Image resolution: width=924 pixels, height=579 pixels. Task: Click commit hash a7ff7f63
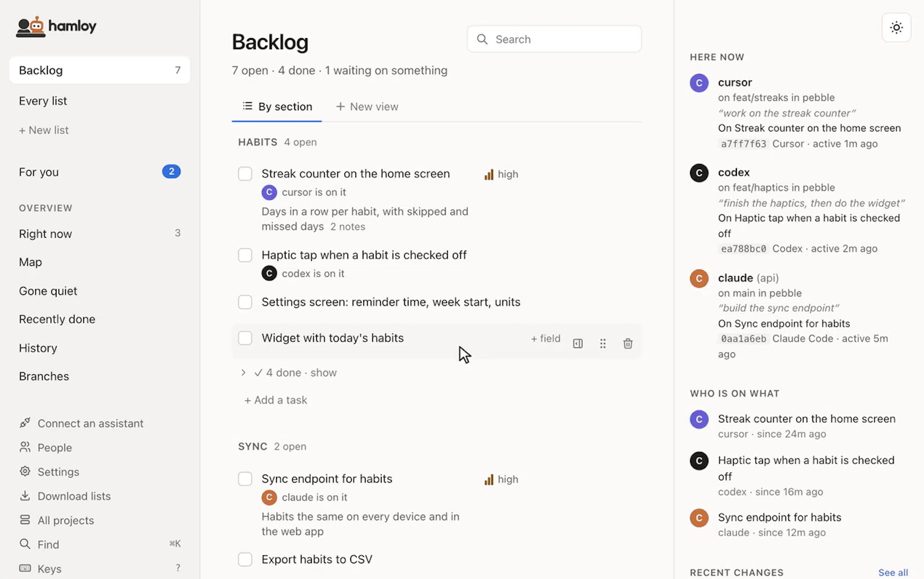743,144
